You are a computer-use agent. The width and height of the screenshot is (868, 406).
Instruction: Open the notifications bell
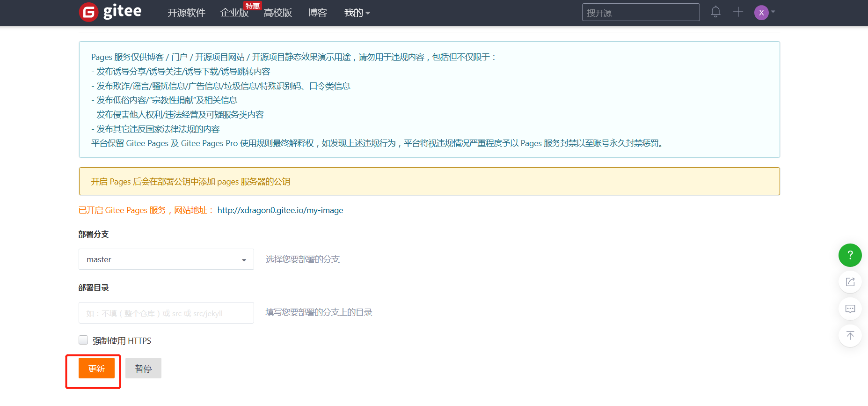coord(715,12)
